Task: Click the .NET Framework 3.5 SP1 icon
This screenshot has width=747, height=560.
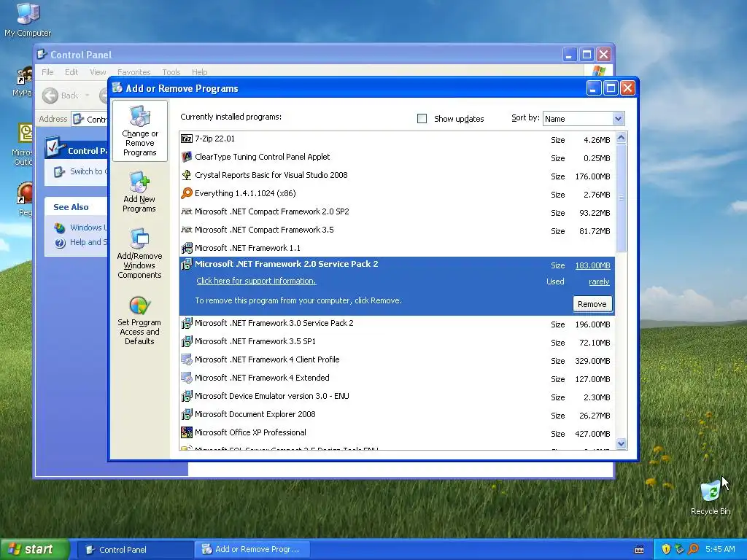Action: pos(187,341)
